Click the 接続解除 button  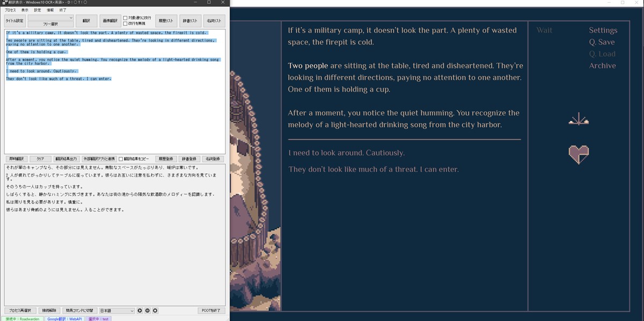[x=49, y=311]
